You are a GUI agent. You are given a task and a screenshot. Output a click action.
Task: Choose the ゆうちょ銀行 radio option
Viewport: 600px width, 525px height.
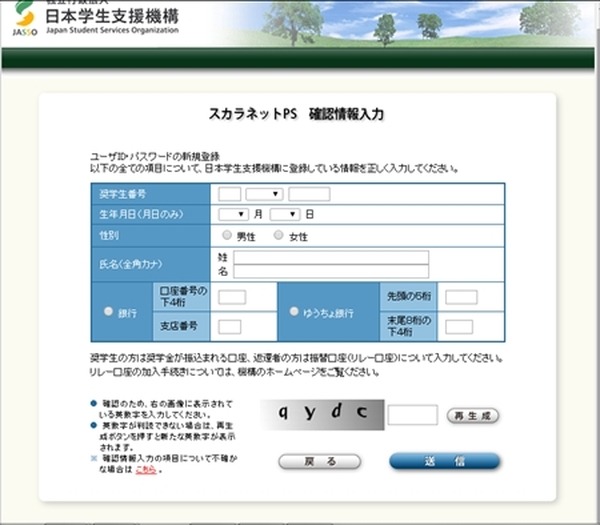[x=294, y=311]
